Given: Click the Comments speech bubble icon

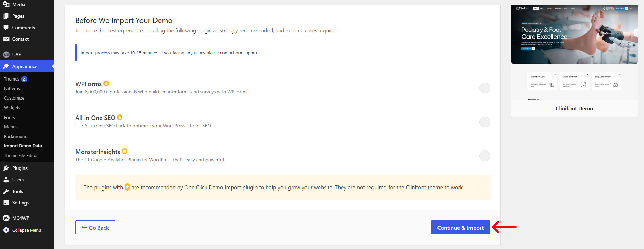Looking at the screenshot, I should (x=6, y=28).
